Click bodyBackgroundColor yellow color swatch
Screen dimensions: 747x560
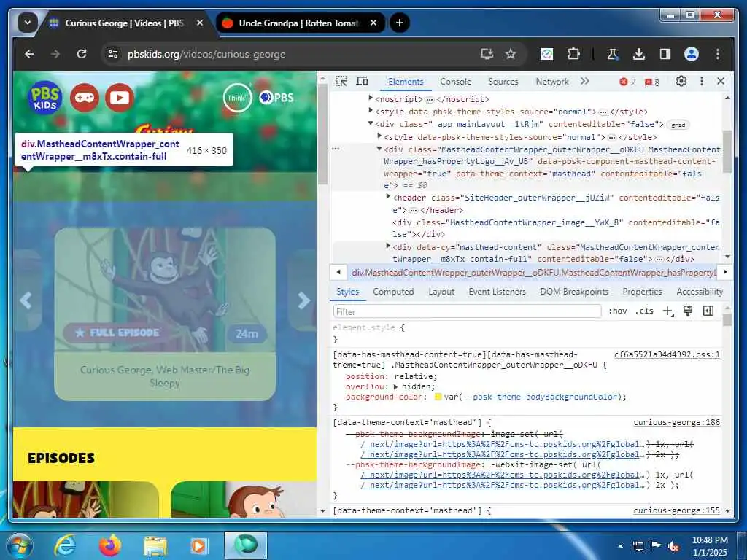tap(438, 397)
